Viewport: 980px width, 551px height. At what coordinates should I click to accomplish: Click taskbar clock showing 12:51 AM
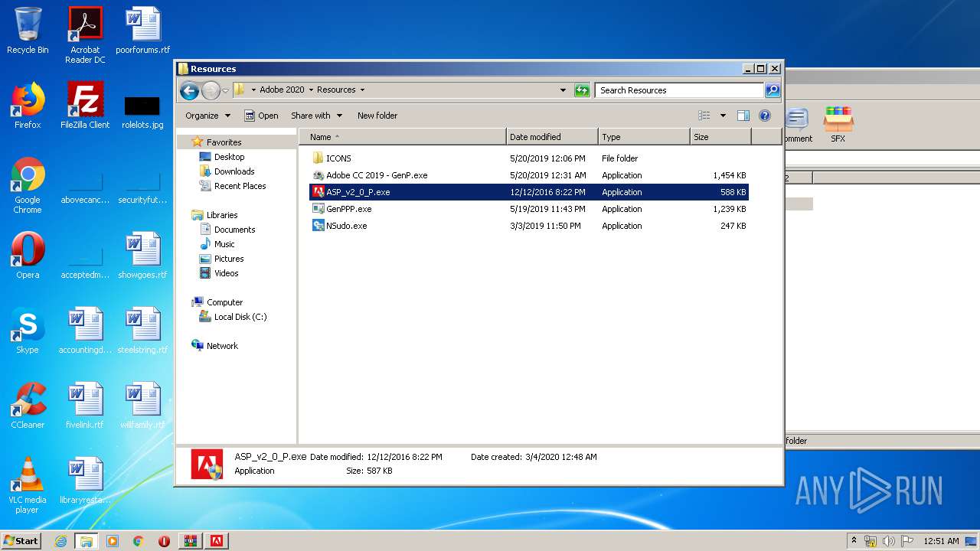(941, 541)
